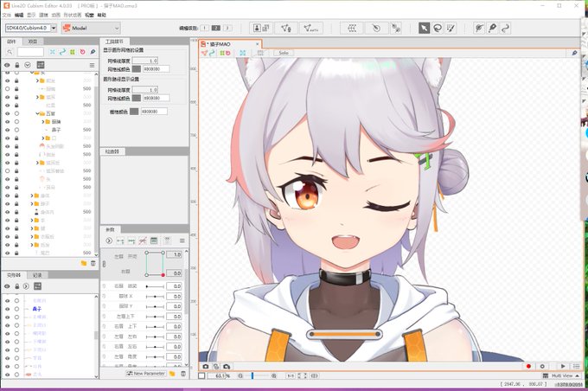Expand the folder beneath 五官 in parts tree
The image size is (588, 391).
42,122
